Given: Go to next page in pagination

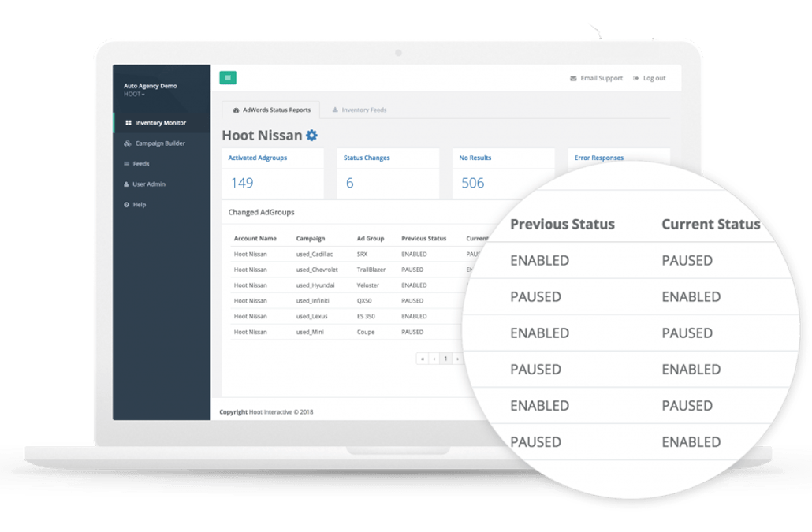Looking at the screenshot, I should pos(457,359).
